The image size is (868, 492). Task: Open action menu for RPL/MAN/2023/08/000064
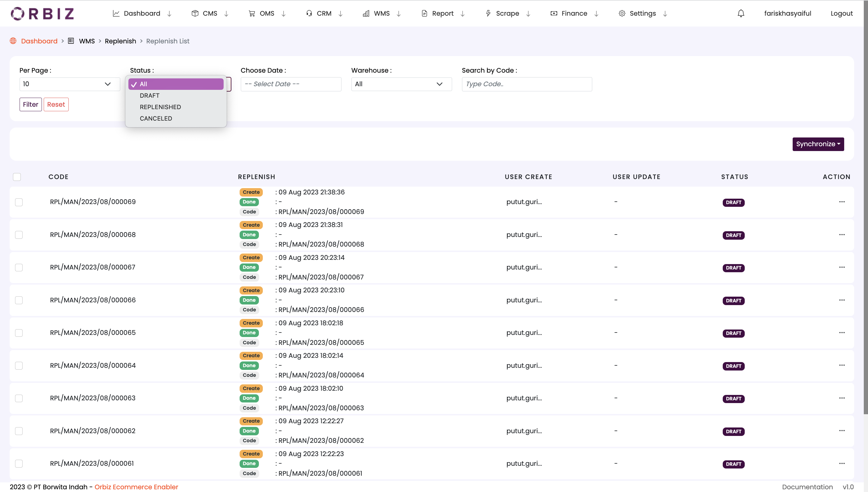(842, 365)
